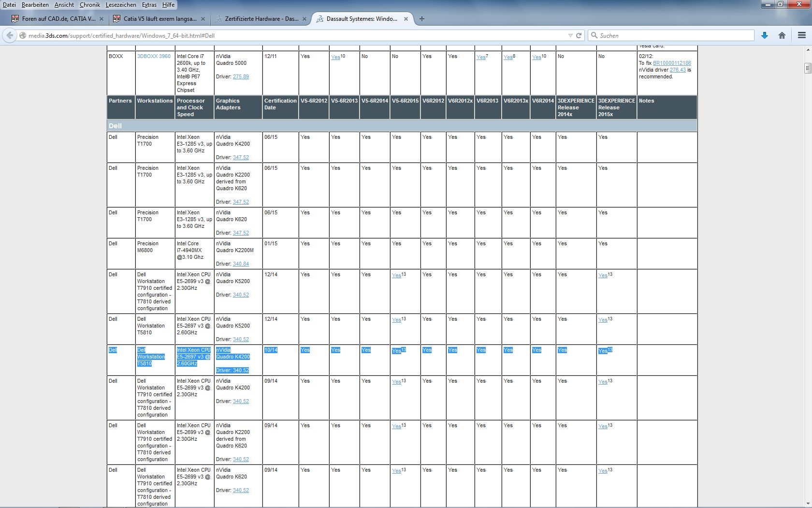Open a new tab with the plus icon
Image resolution: width=812 pixels, height=508 pixels.
(x=422, y=19)
